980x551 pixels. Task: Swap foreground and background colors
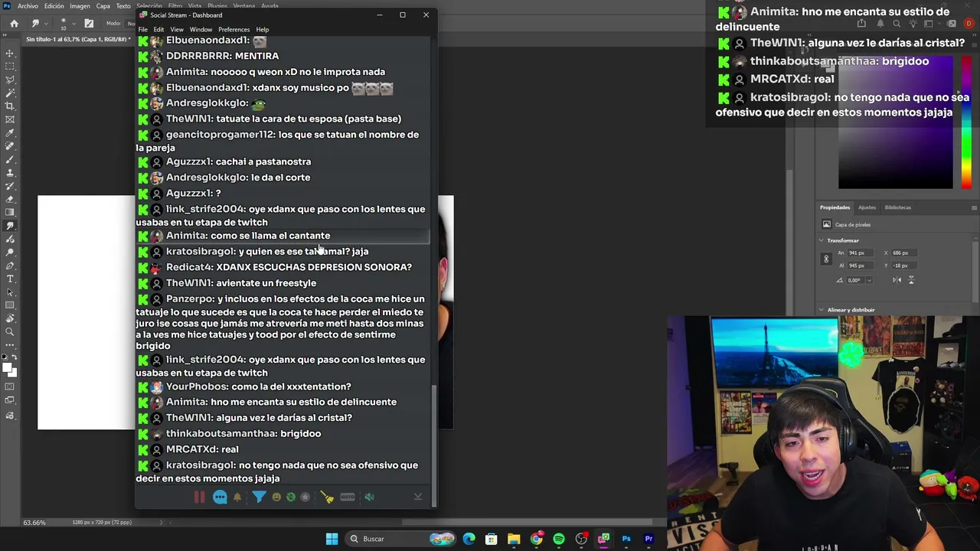pyautogui.click(x=15, y=359)
